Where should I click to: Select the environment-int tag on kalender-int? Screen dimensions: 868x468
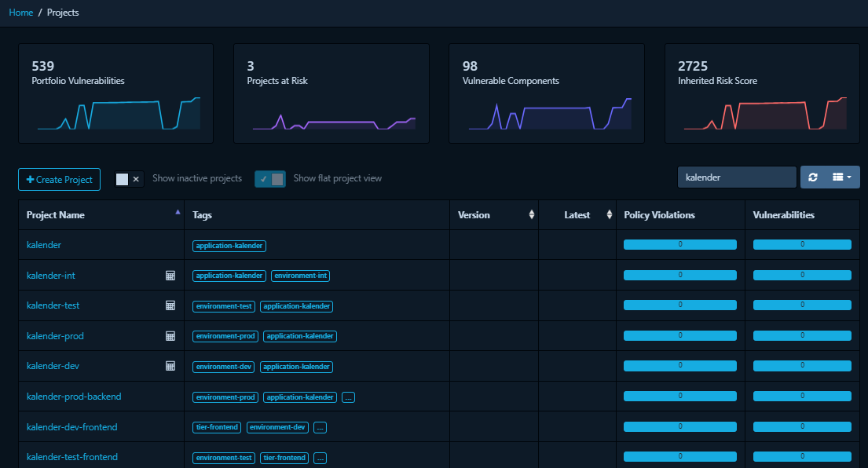pos(301,276)
